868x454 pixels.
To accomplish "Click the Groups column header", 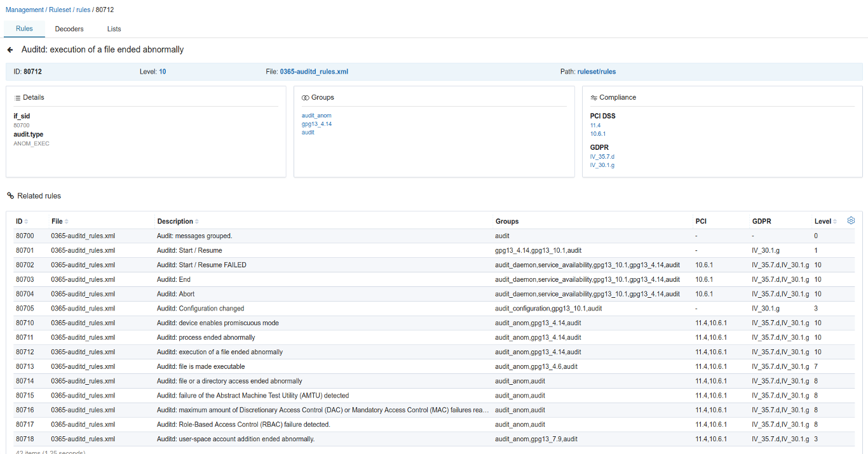I will pyautogui.click(x=507, y=222).
